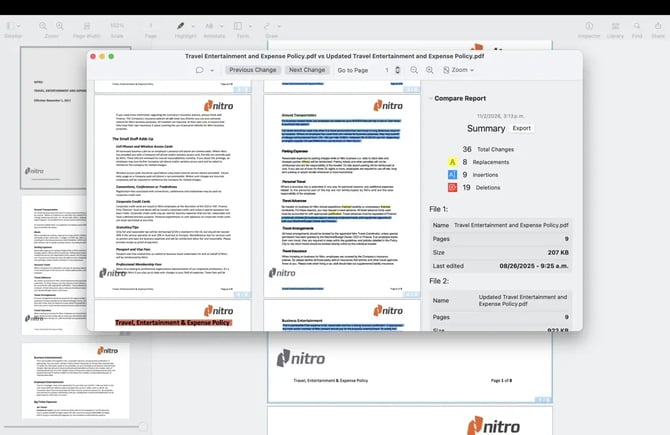Click the File 1 'Last edited' date value

(534, 266)
